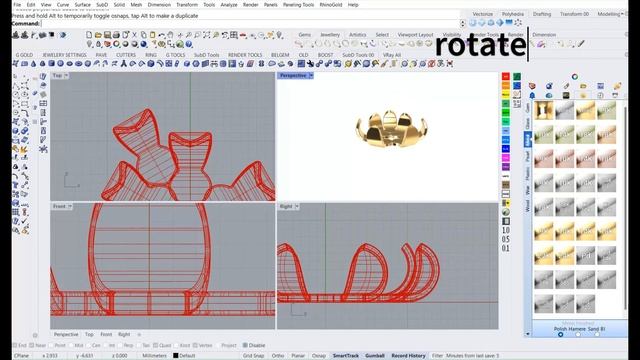
Task: Click the blue sphere render icon
Action: pyautogui.click(x=144, y=44)
